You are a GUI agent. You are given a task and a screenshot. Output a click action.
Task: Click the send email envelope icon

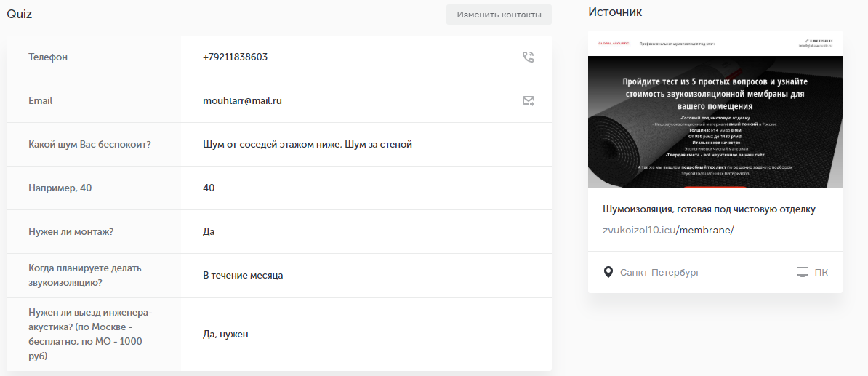click(x=528, y=100)
